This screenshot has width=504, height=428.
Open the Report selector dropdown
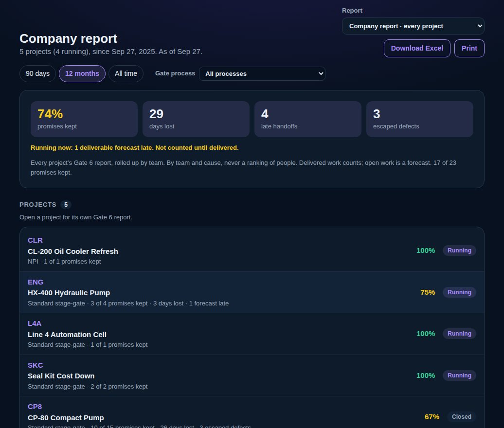click(413, 26)
